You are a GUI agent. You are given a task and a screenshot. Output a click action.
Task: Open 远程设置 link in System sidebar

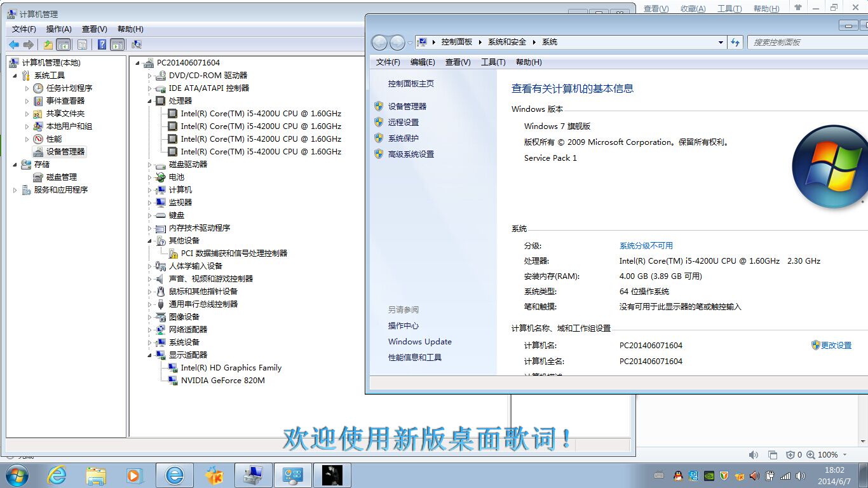tap(403, 122)
